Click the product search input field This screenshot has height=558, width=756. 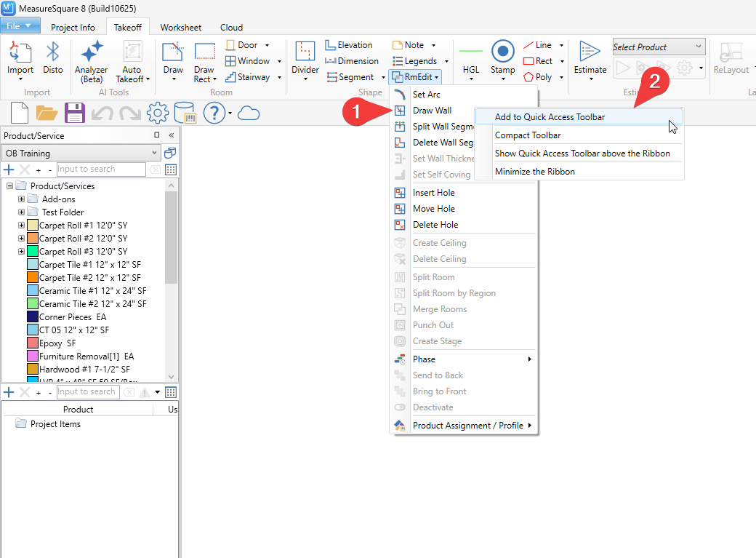101,169
